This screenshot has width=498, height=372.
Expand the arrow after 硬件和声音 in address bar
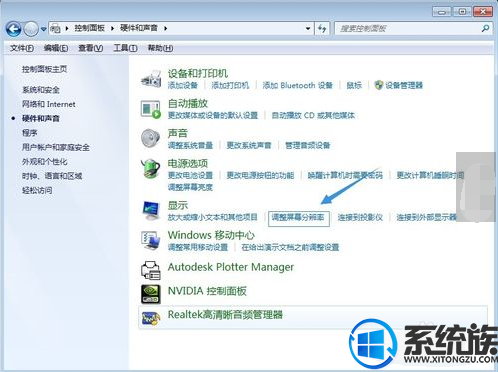pos(166,29)
